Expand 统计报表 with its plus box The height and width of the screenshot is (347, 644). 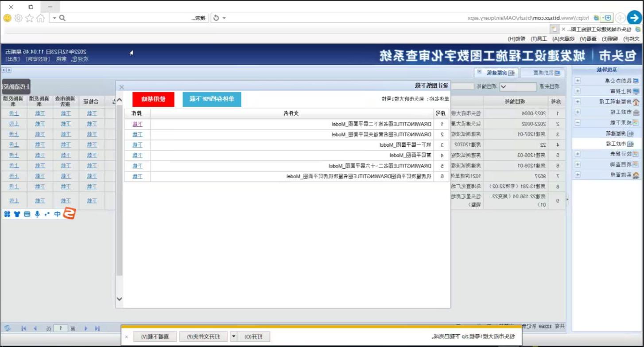(x=578, y=154)
